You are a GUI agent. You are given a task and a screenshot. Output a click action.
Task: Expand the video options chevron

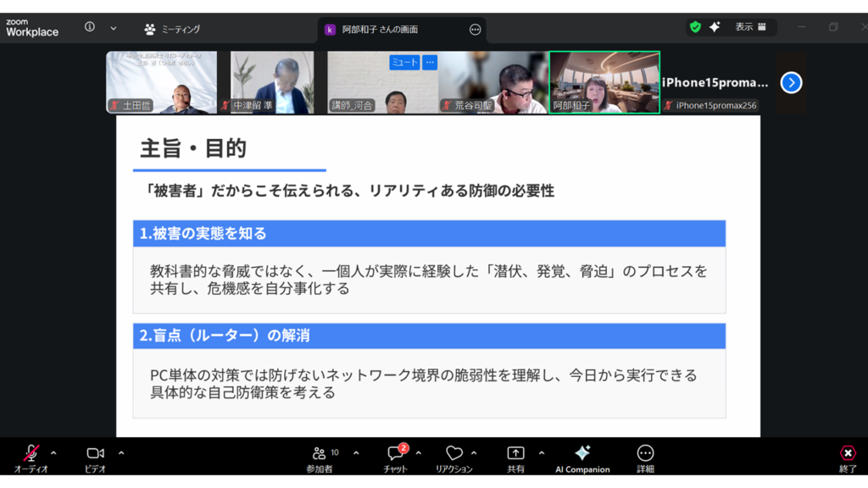tap(121, 452)
